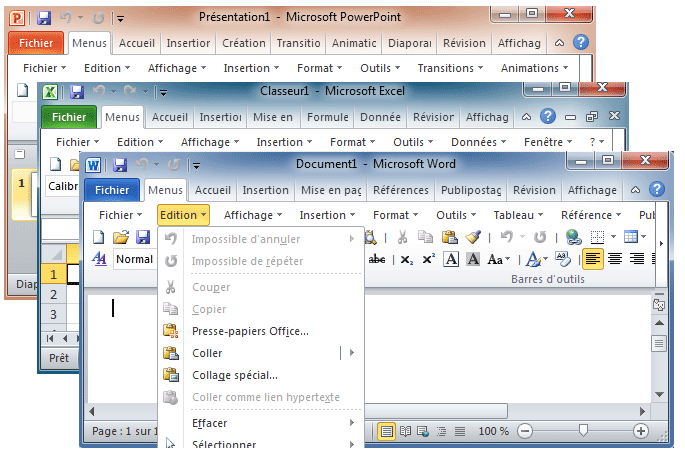Switch to Draft view
Screen dimensions: 685x460
pyautogui.click(x=460, y=432)
